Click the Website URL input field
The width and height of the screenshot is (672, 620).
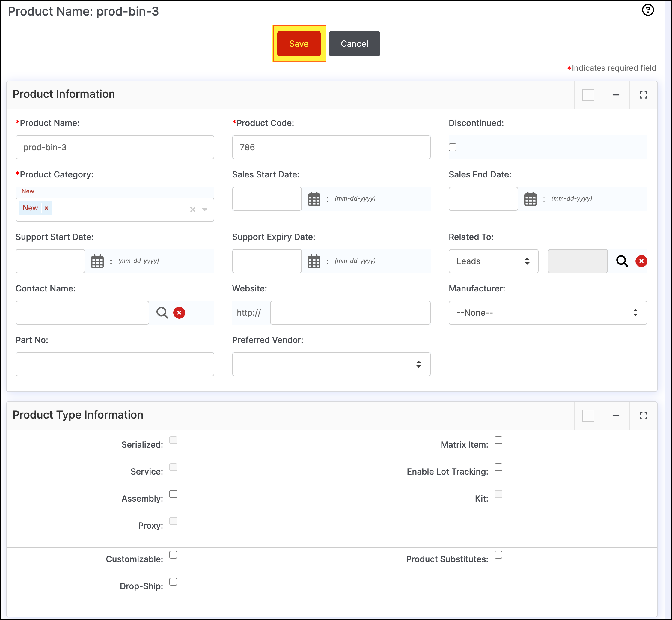[x=350, y=313]
